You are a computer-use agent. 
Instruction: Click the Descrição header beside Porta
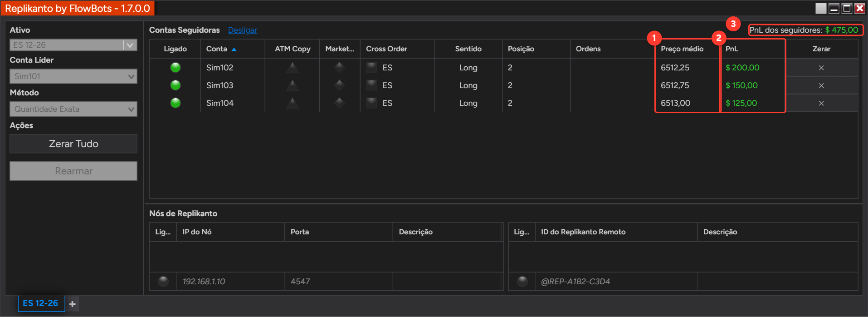coord(447,232)
